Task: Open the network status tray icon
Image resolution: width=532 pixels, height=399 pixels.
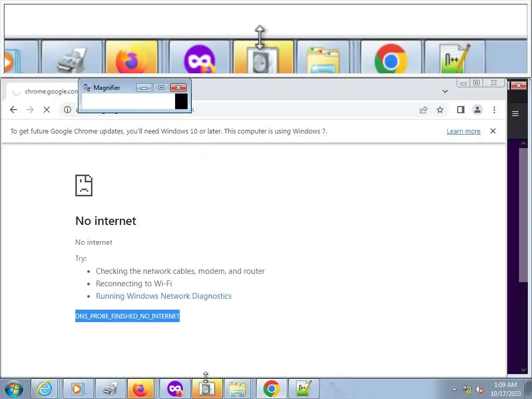Action: coord(467,390)
